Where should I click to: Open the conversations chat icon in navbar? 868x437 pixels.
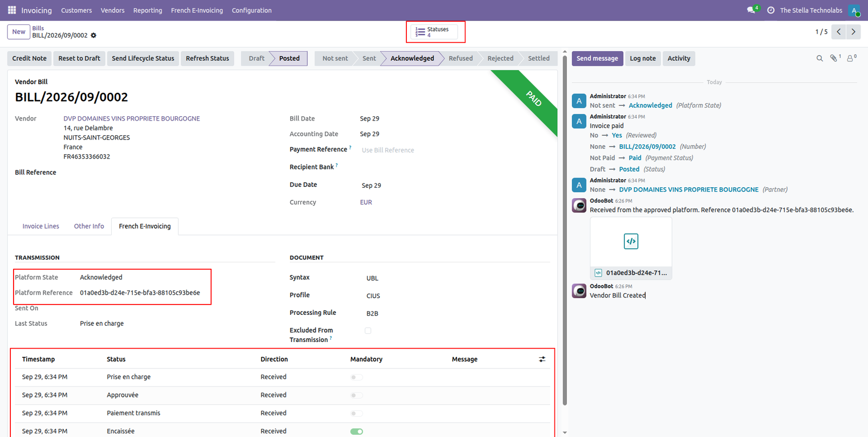pyautogui.click(x=751, y=10)
